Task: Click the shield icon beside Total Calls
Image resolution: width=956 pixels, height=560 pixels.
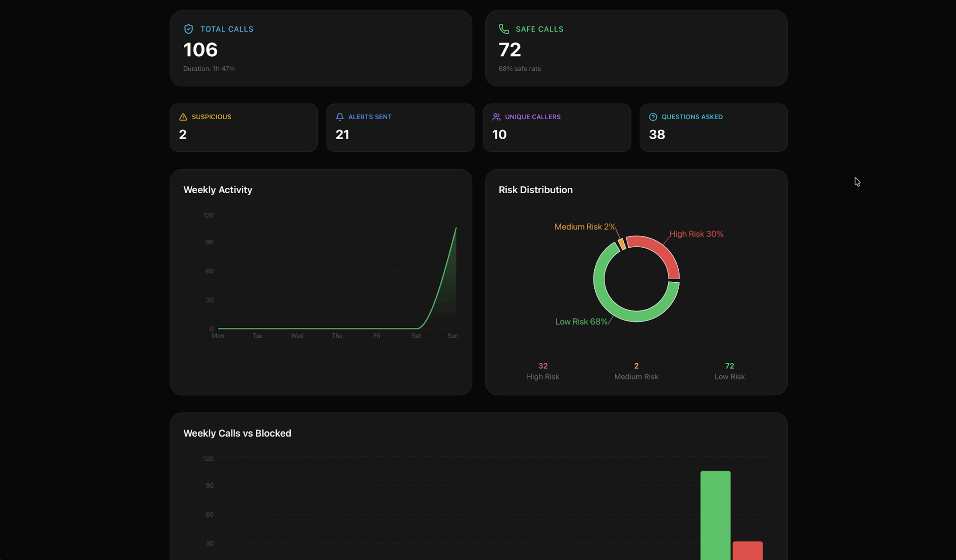Action: coord(188,29)
